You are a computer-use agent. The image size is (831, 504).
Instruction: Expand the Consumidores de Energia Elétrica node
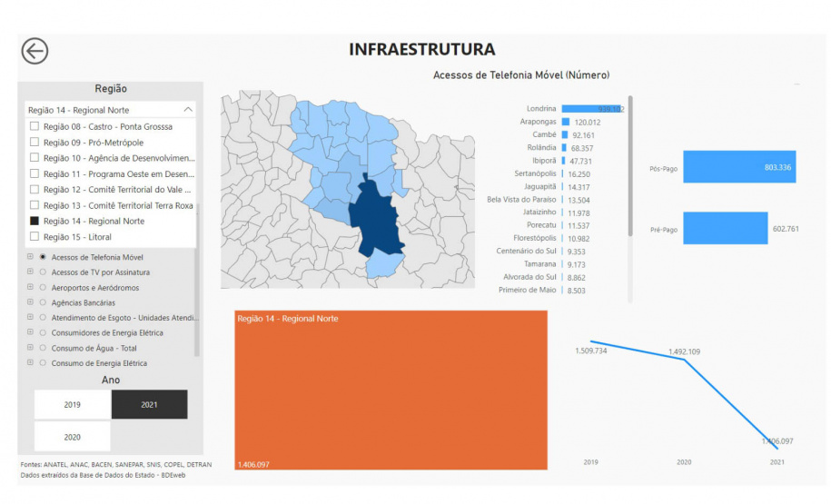coord(30,332)
